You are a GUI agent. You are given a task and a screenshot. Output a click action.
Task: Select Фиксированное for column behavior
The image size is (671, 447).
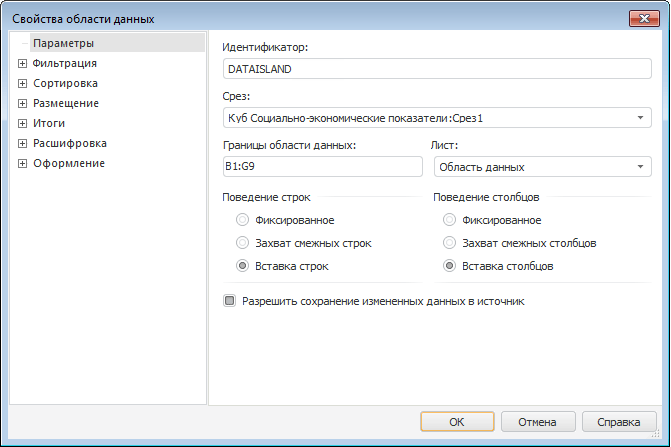tap(450, 220)
